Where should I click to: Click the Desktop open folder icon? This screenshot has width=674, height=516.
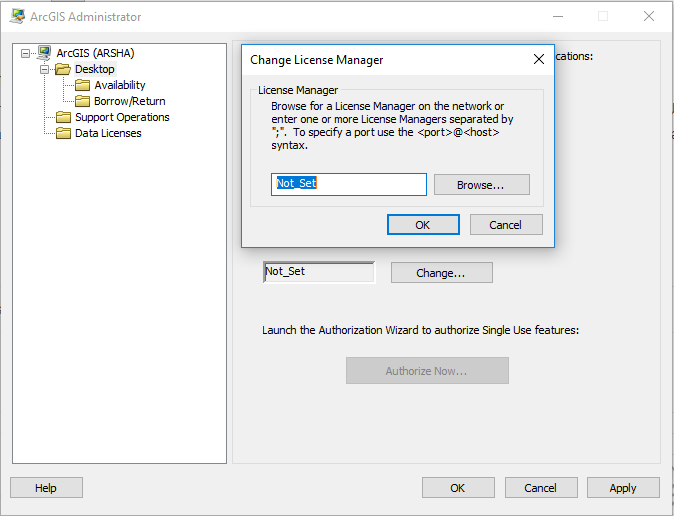(63, 69)
